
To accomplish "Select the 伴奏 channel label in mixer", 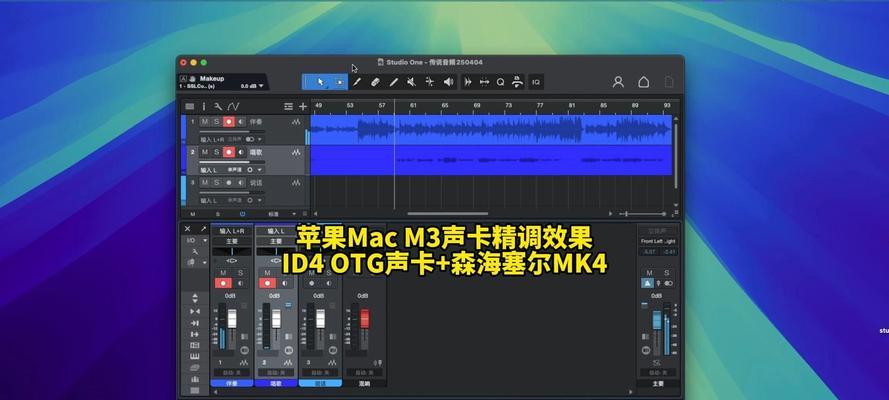I will pos(232,384).
